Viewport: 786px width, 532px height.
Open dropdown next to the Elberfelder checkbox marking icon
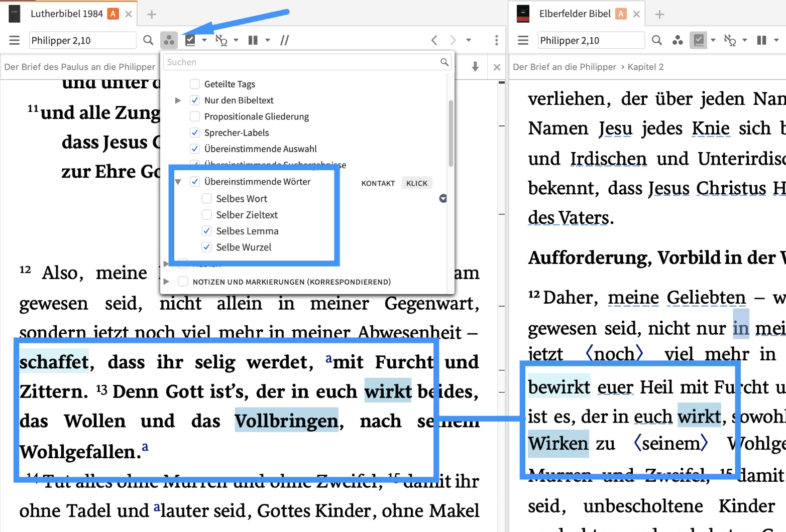[713, 40]
